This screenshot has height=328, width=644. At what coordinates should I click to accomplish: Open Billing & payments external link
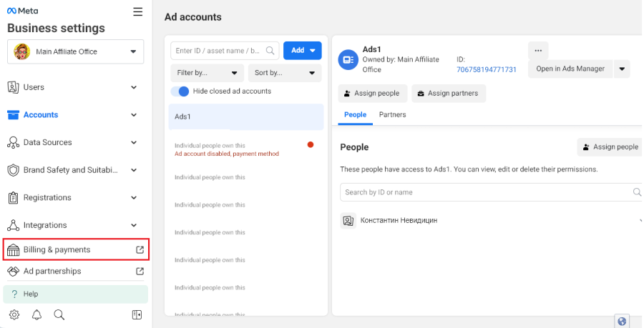76,249
